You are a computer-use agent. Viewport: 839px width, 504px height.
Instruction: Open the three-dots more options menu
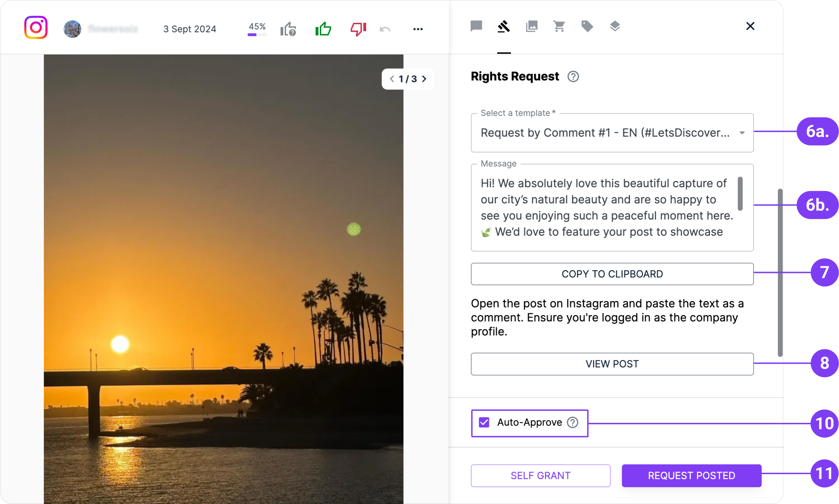point(418,29)
